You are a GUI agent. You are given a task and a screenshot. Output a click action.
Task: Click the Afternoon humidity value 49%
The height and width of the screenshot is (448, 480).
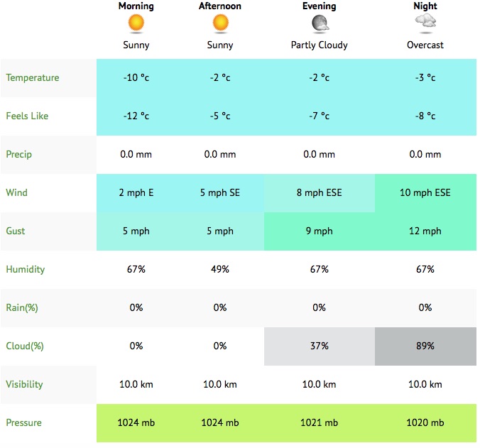[219, 270]
